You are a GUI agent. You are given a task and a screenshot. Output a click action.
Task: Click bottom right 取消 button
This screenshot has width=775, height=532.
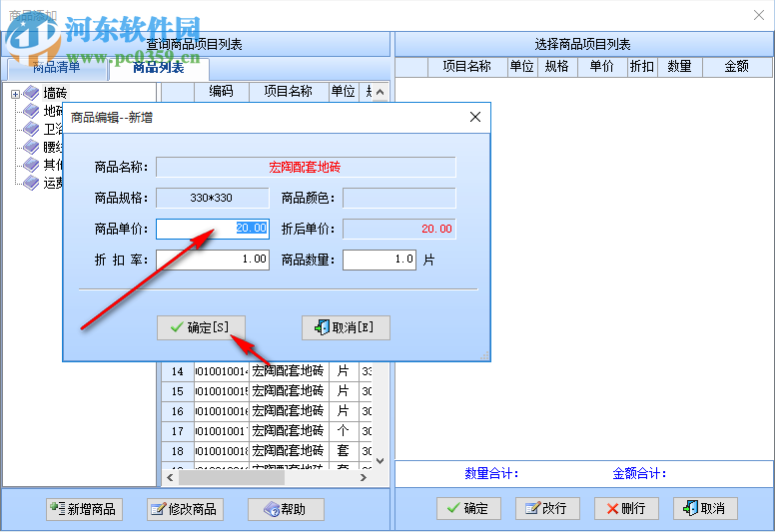pos(705,508)
